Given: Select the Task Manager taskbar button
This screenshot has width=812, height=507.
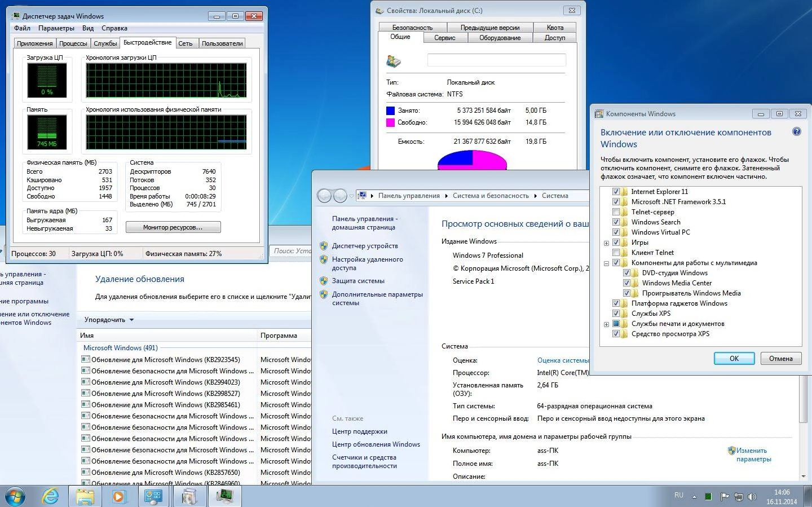Looking at the screenshot, I should tap(225, 496).
